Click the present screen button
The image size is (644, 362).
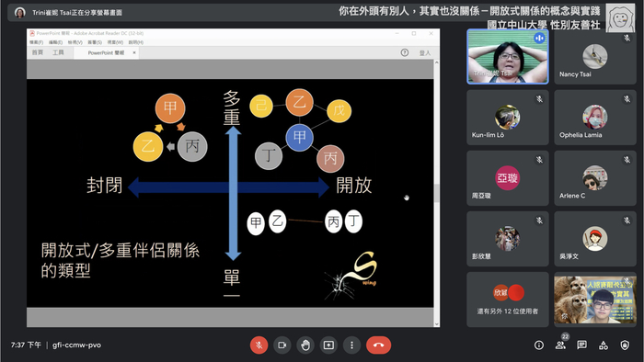[x=328, y=345]
